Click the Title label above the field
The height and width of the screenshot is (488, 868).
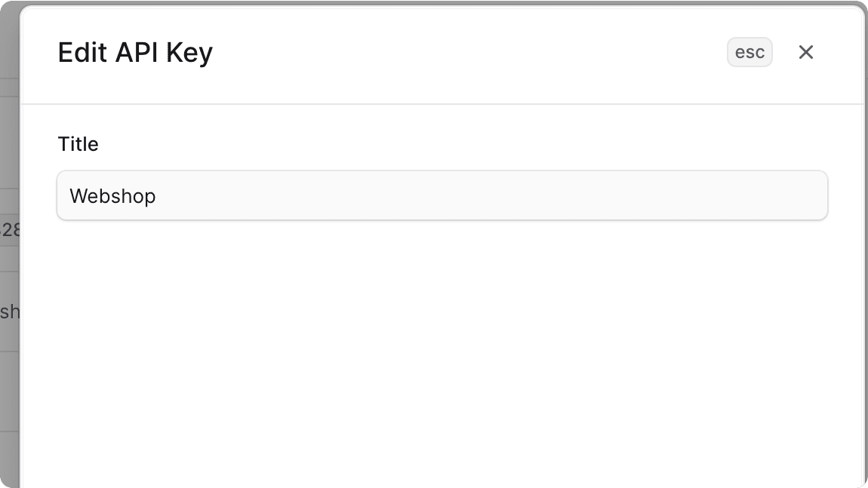coord(78,143)
